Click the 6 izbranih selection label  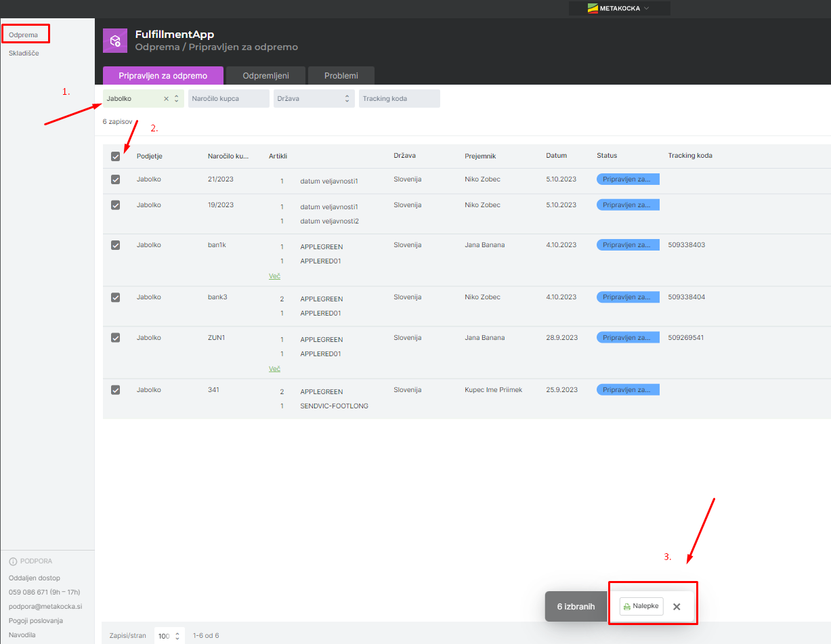tap(576, 607)
